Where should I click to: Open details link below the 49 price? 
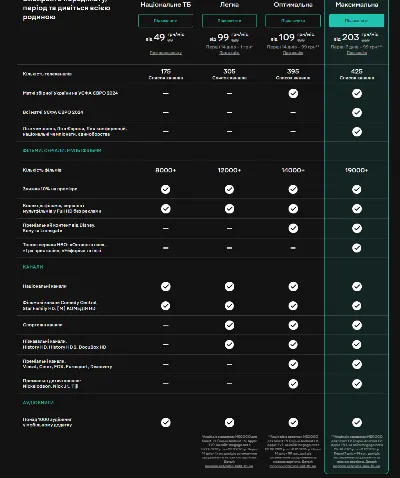(166, 53)
